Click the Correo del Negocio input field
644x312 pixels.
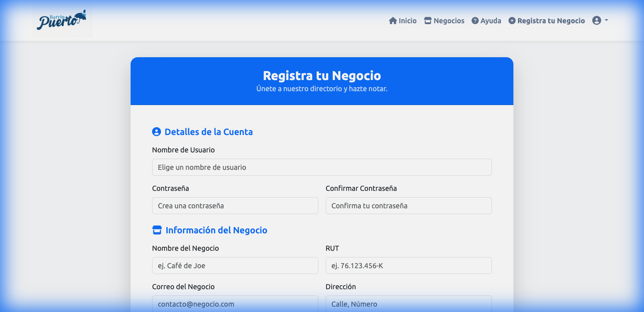(x=235, y=304)
